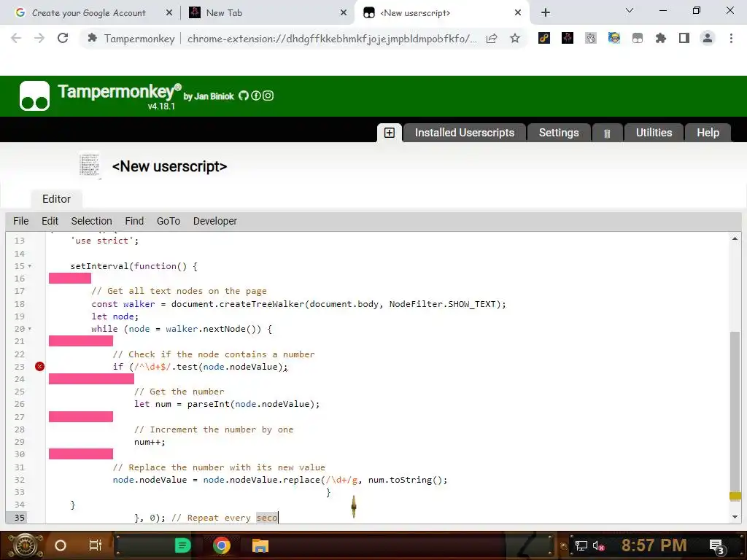Click comment 'Get all text nodes on the page'

(179, 291)
